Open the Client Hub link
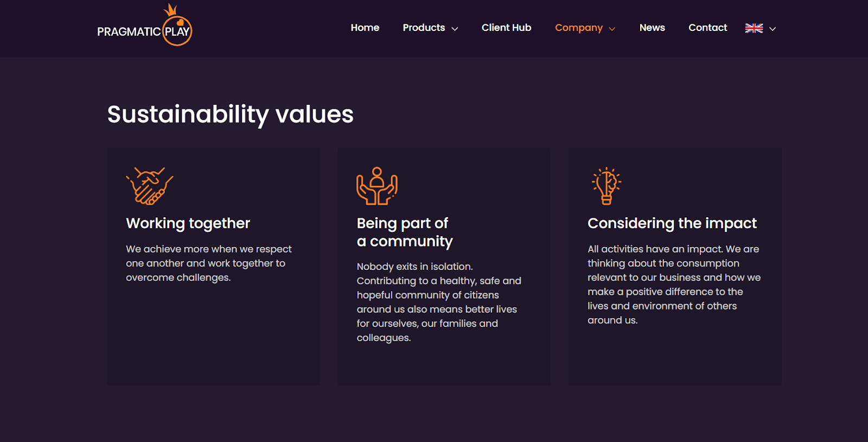868x442 pixels. click(506, 28)
